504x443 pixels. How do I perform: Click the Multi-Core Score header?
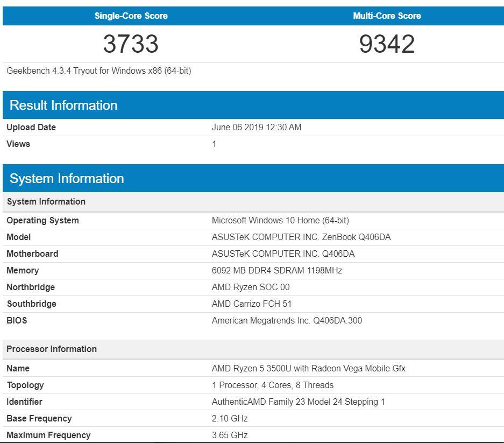[x=387, y=16]
